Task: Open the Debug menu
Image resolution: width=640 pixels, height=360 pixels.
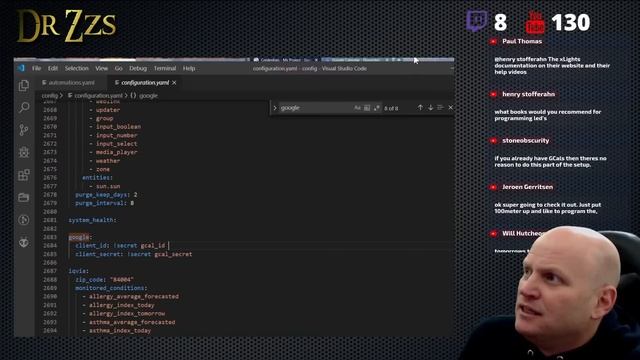Action: (138, 68)
